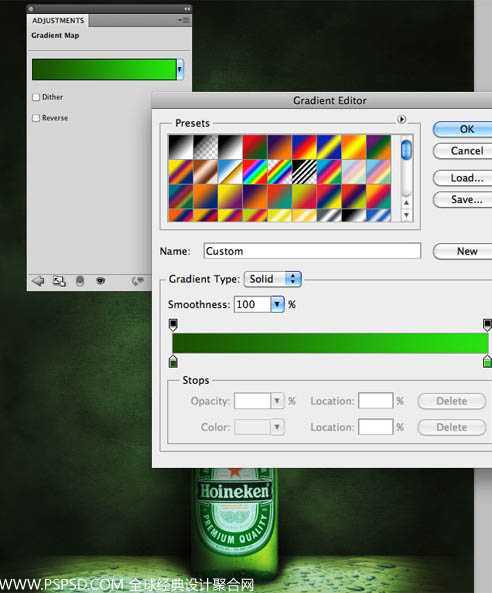Click the New button
The height and width of the screenshot is (593, 492).
tap(463, 251)
